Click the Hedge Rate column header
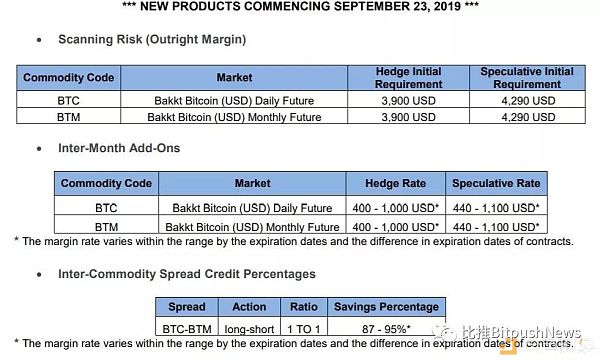Image resolution: width=600 pixels, height=360 pixels. [x=395, y=183]
